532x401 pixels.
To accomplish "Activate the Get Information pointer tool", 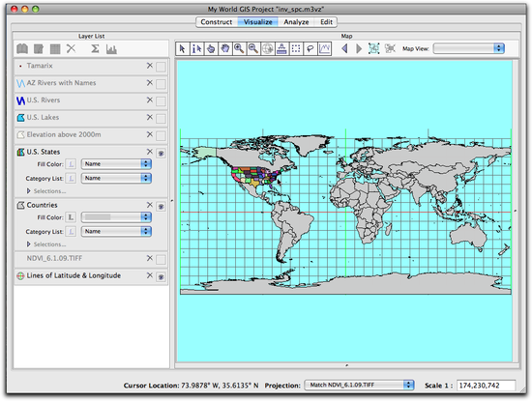I will pyautogui.click(x=196, y=49).
